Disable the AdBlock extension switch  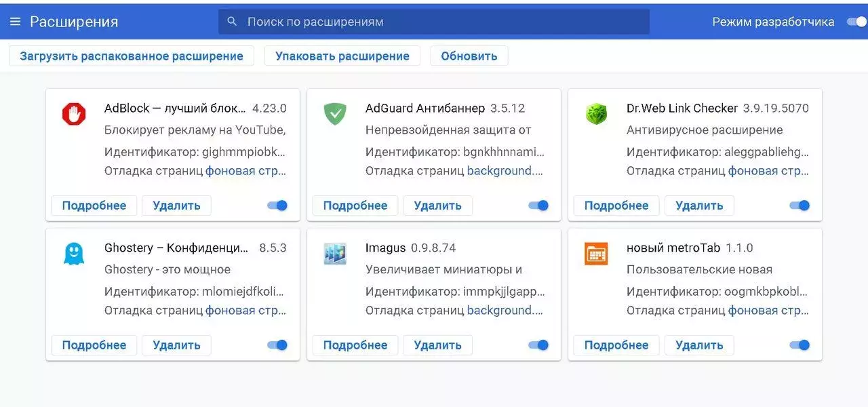277,206
